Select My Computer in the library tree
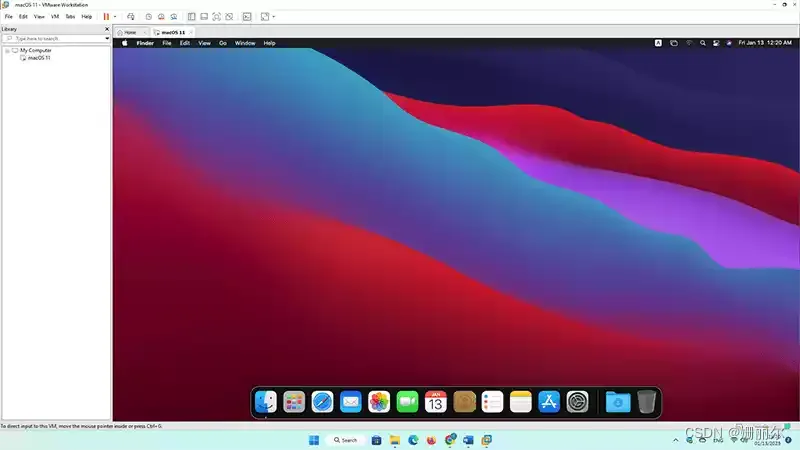 (36, 51)
